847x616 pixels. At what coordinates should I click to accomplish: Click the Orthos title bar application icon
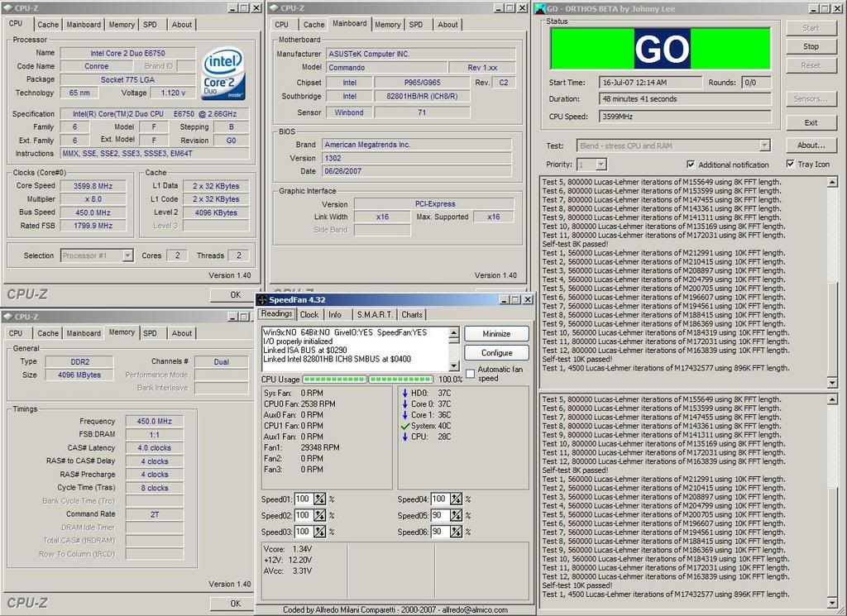[x=539, y=8]
